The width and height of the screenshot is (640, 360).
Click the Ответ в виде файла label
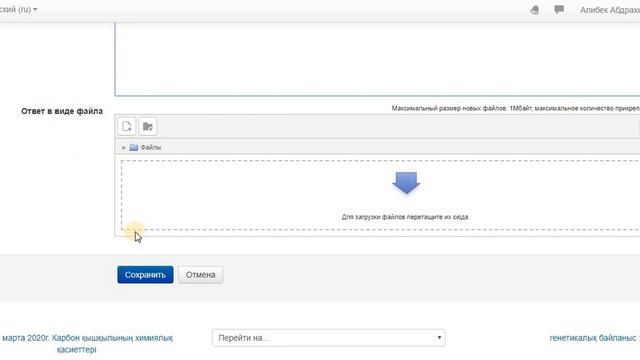point(62,111)
